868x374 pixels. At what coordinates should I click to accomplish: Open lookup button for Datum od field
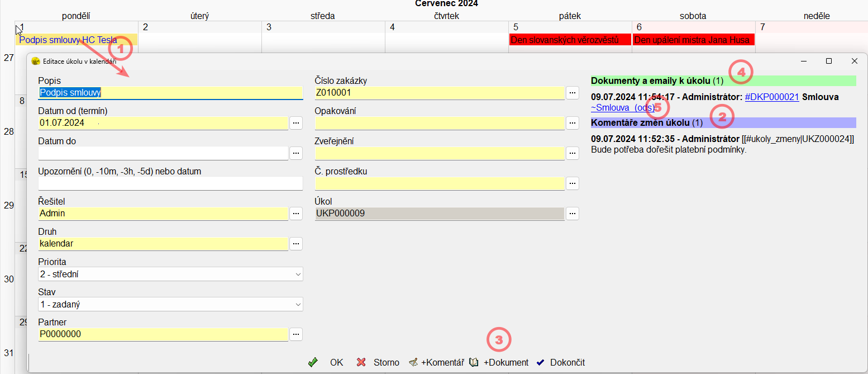(x=296, y=122)
